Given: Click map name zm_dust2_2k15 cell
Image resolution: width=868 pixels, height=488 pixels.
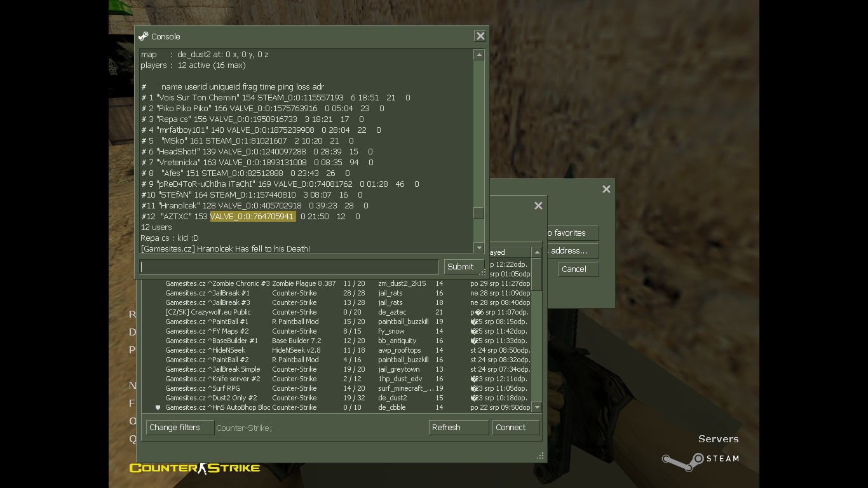Looking at the screenshot, I should pos(402,283).
